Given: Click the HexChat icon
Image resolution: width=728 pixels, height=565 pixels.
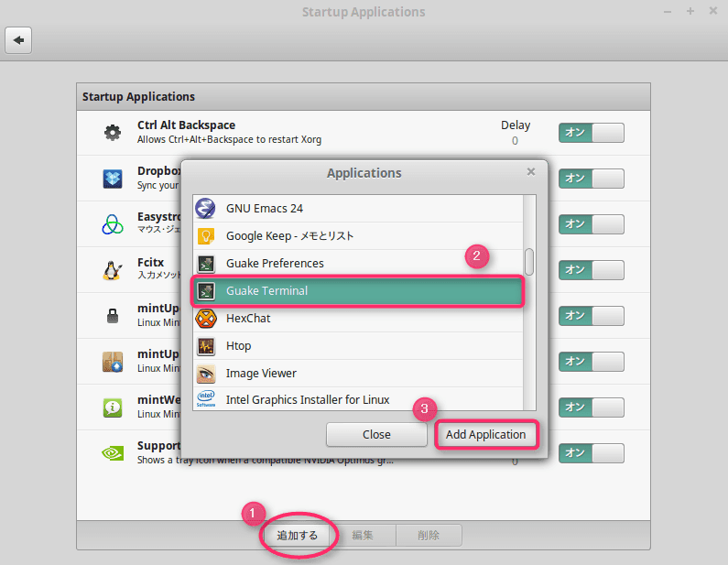Looking at the screenshot, I should (x=206, y=319).
